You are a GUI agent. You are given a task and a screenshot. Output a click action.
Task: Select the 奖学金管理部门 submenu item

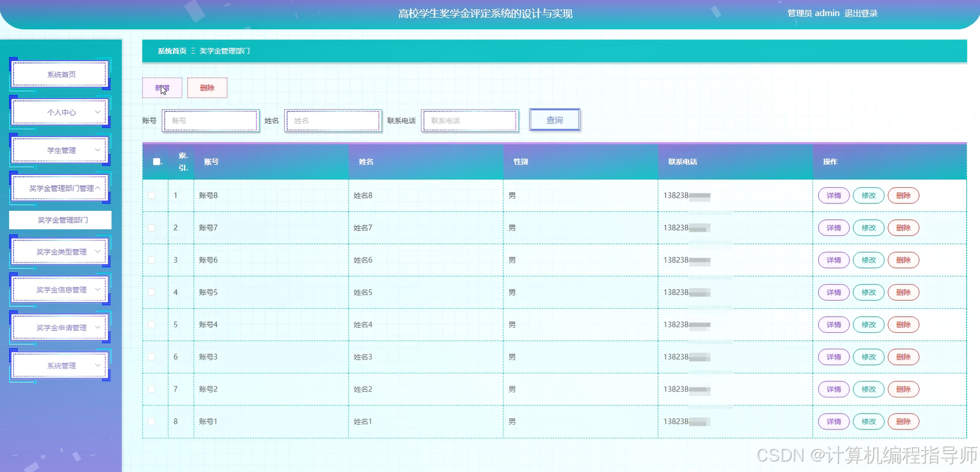[x=60, y=220]
